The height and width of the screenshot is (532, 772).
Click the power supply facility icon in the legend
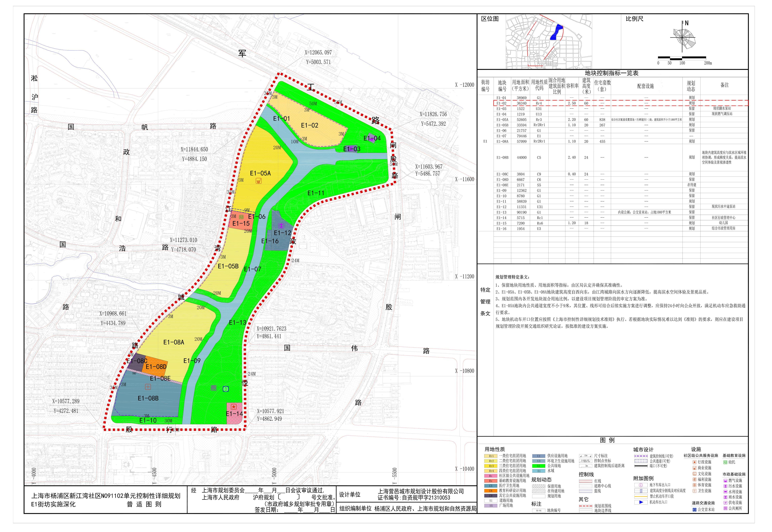pos(725,503)
